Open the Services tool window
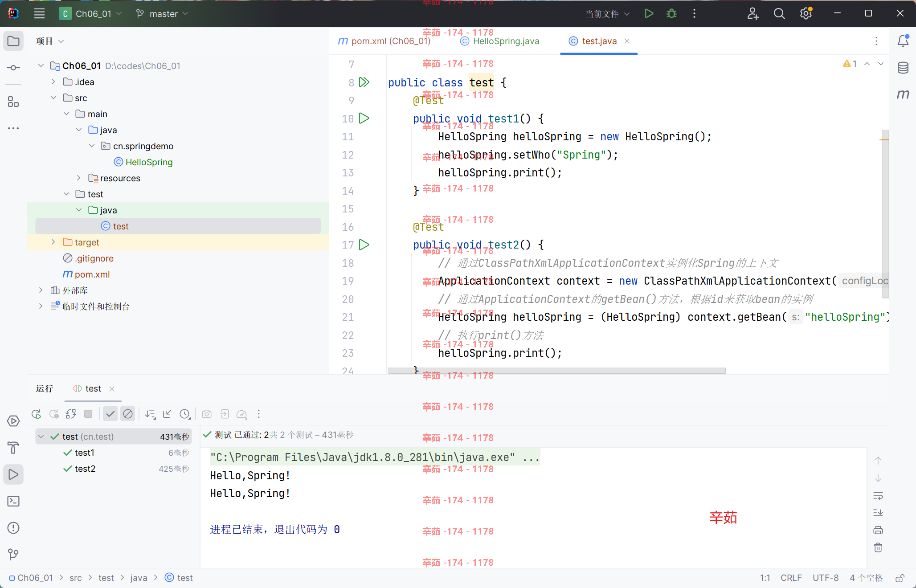The width and height of the screenshot is (916, 588). 13,421
